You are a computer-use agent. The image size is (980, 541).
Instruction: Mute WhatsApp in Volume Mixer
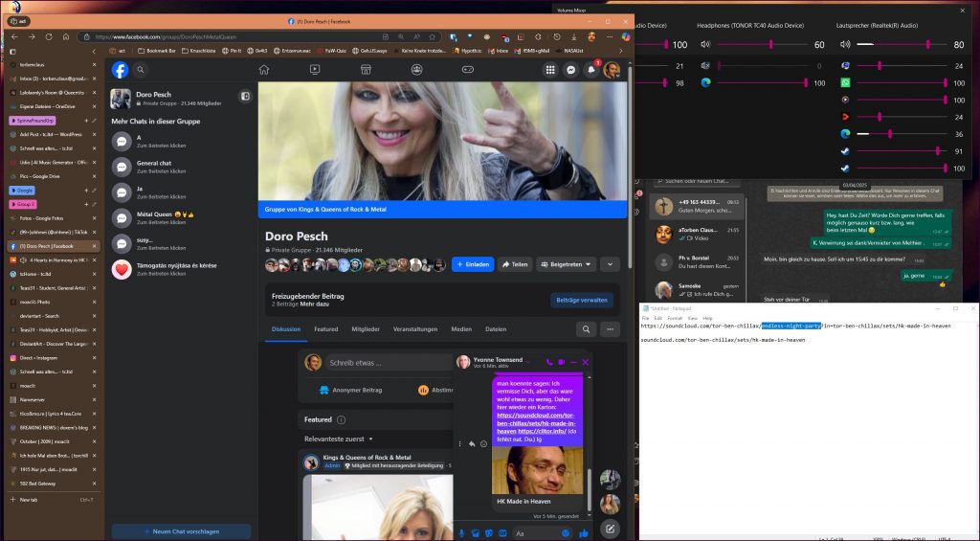point(845,82)
